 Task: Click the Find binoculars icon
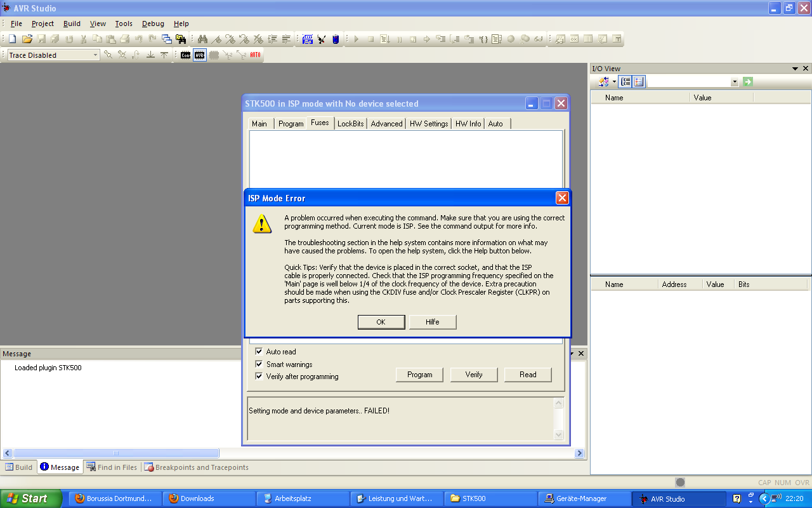(x=202, y=39)
